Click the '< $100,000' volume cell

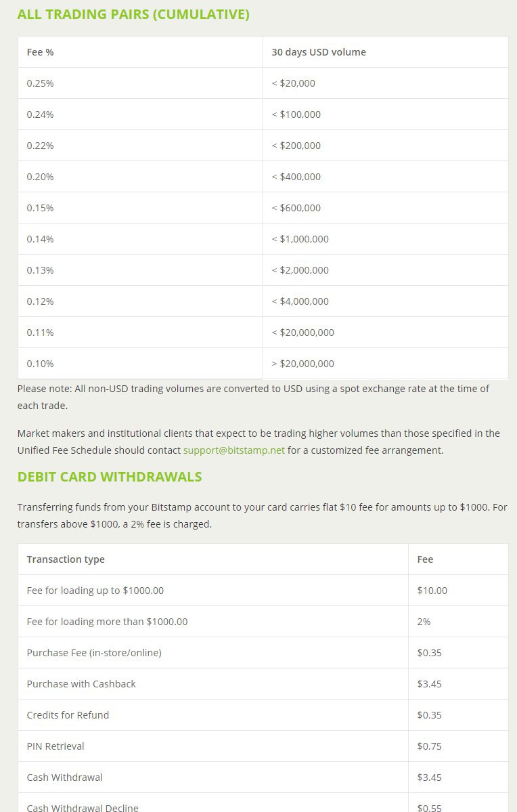(x=296, y=114)
